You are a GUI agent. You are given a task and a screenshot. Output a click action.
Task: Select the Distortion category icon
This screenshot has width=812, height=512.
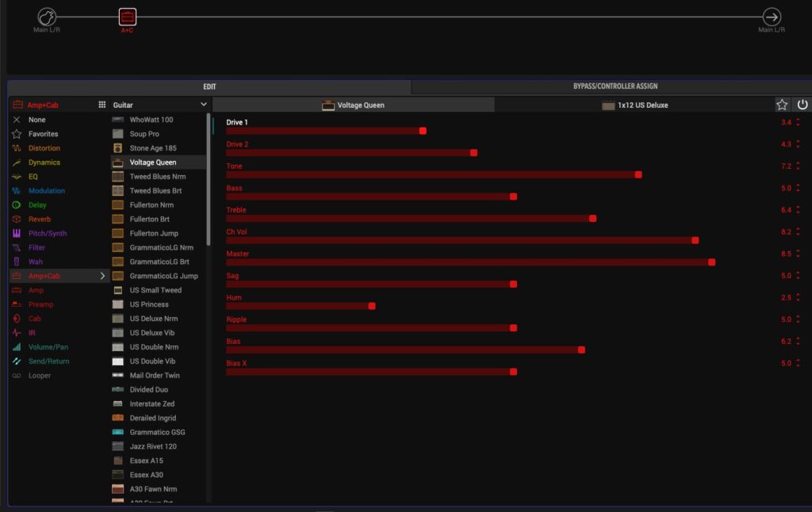point(16,148)
